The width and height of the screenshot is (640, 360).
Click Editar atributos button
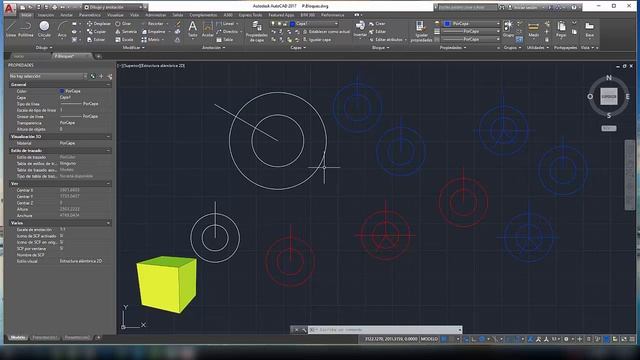point(388,40)
